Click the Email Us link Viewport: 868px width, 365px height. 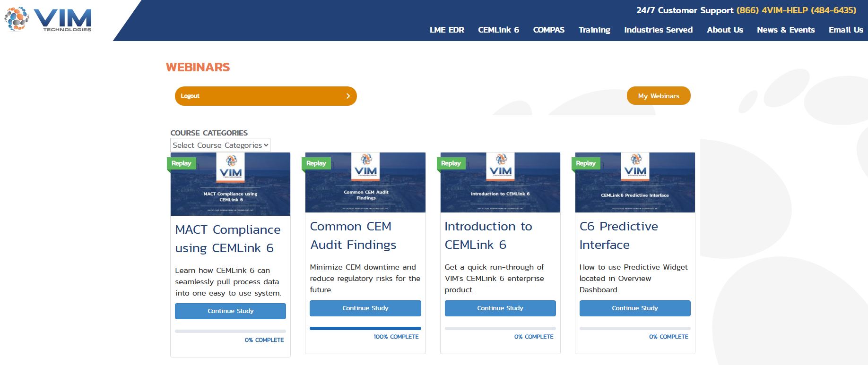tap(846, 30)
